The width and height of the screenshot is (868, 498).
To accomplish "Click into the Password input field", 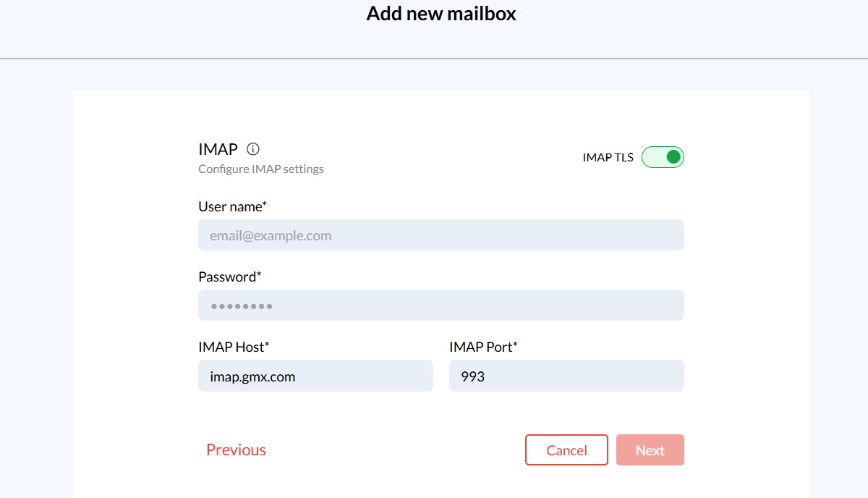I will pyautogui.click(x=441, y=305).
